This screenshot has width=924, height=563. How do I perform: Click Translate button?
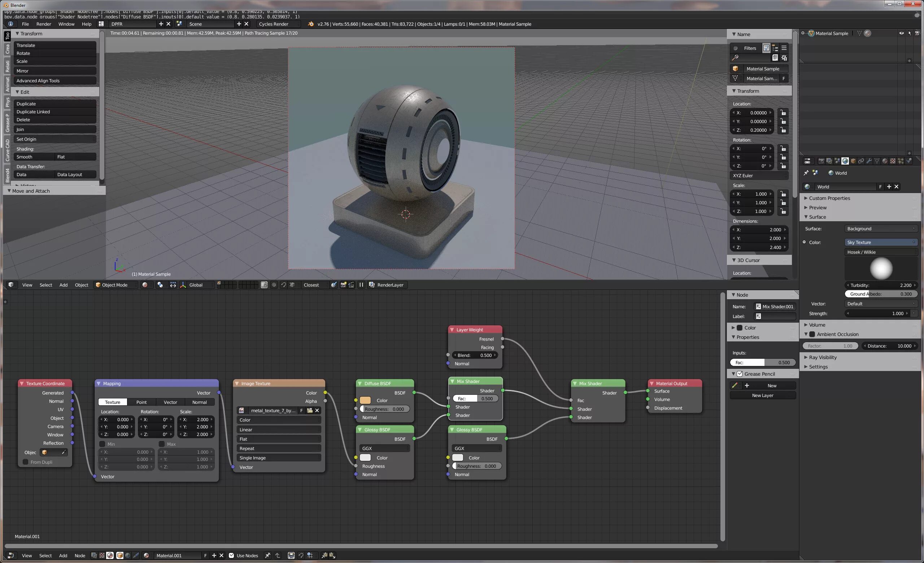(x=55, y=45)
